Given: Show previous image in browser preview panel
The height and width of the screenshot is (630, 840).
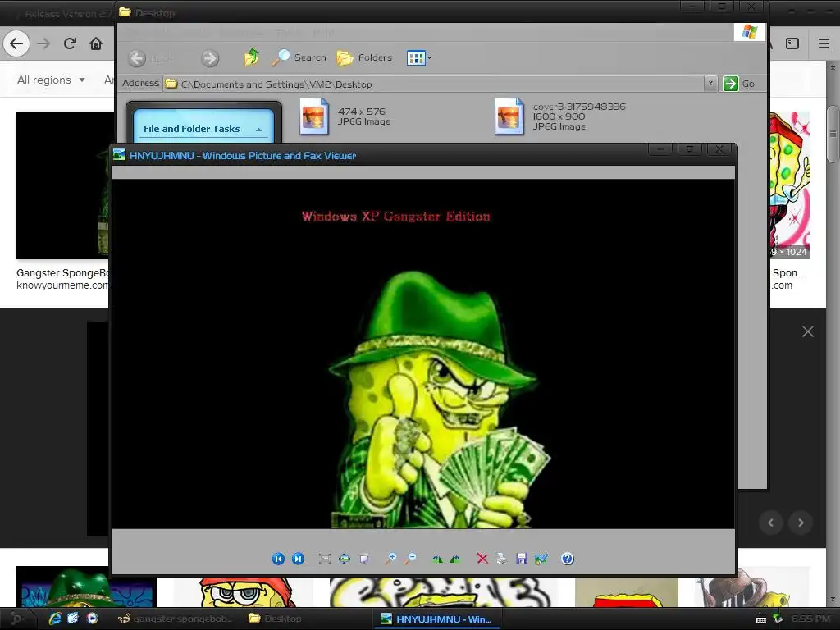Looking at the screenshot, I should [771, 523].
